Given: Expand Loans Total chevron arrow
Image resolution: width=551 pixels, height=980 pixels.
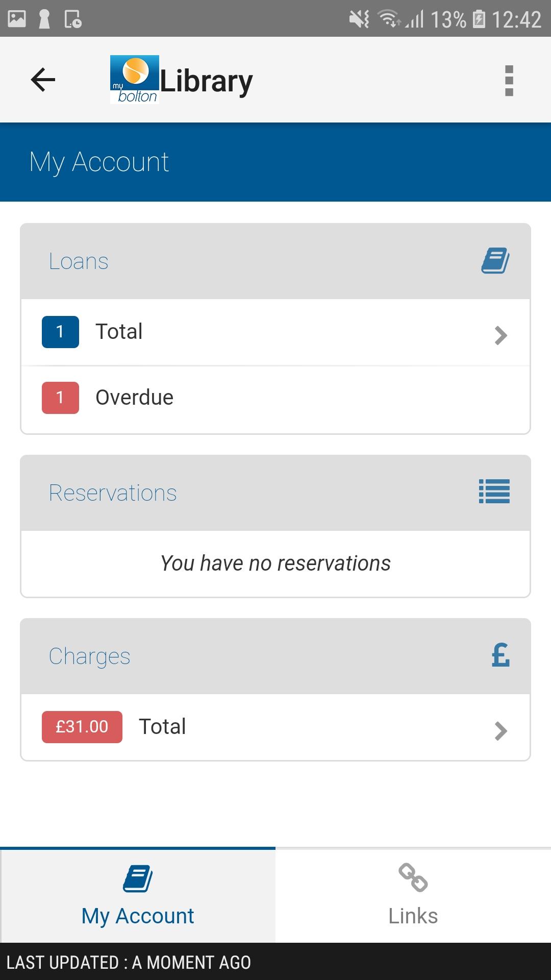Looking at the screenshot, I should point(501,335).
